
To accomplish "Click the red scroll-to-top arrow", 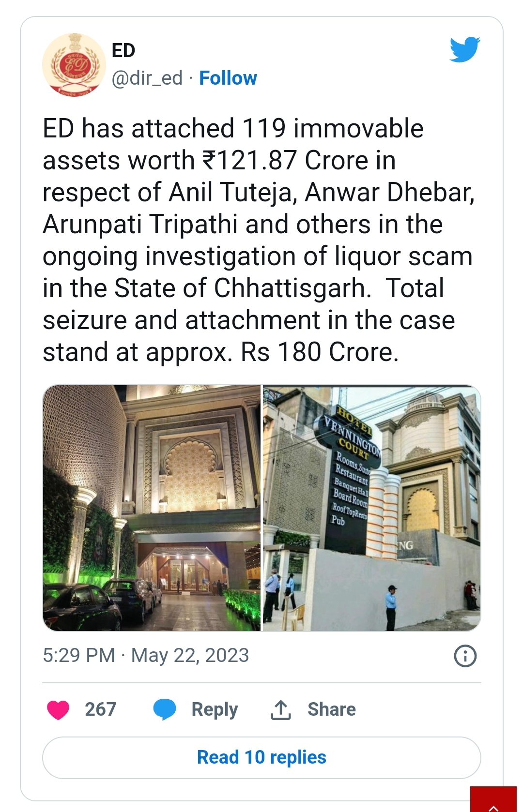I will pos(493,799).
